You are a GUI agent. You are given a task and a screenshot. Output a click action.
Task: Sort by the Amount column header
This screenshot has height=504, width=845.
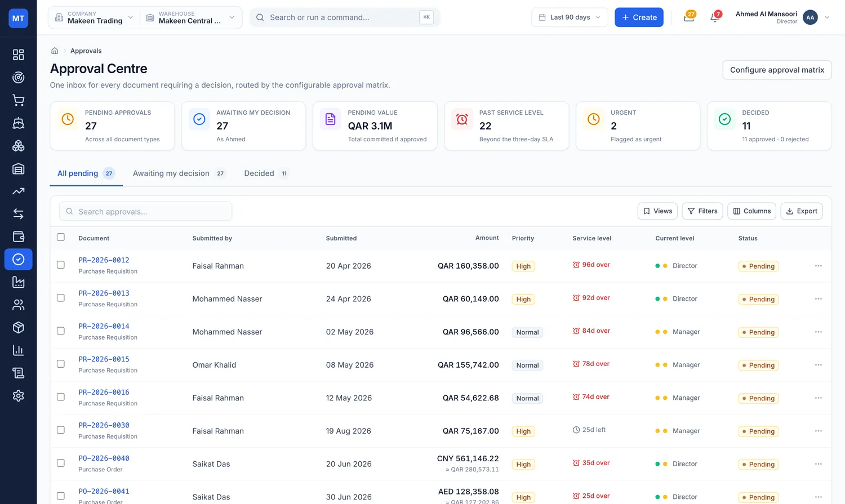(x=487, y=238)
